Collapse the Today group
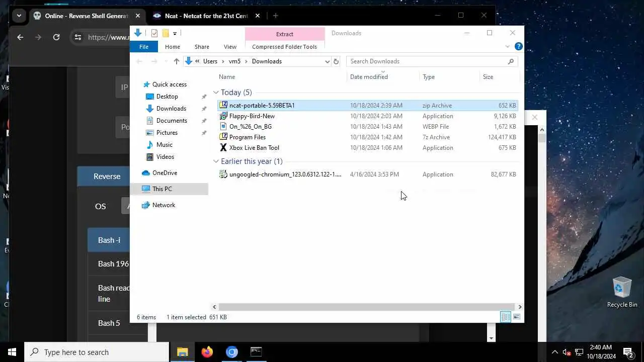 tap(216, 93)
